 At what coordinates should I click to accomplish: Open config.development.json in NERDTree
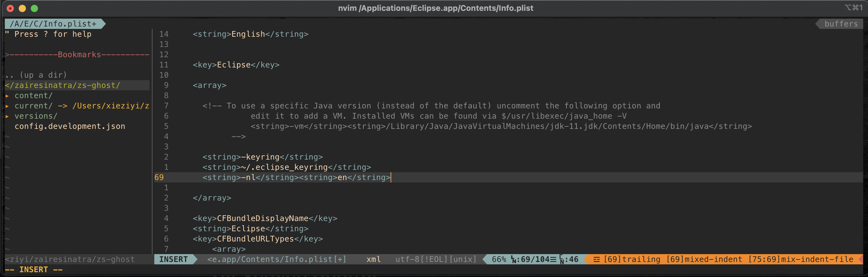[x=70, y=126]
